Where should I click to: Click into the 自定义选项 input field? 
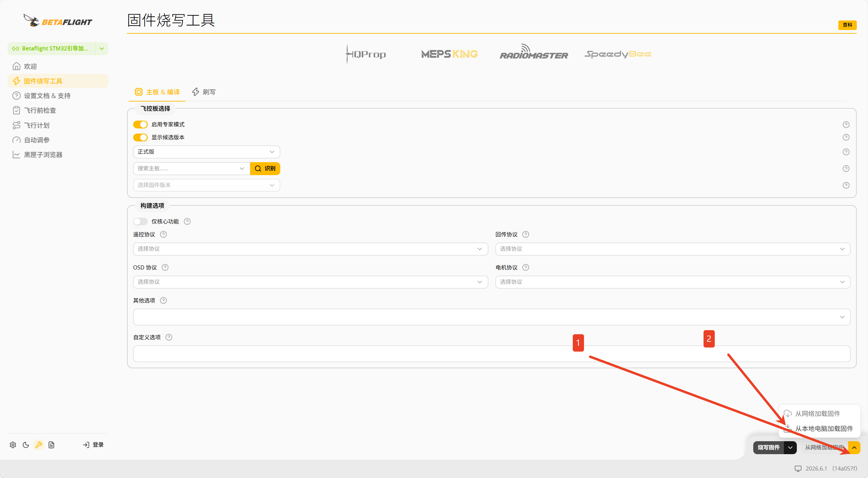pos(492,354)
